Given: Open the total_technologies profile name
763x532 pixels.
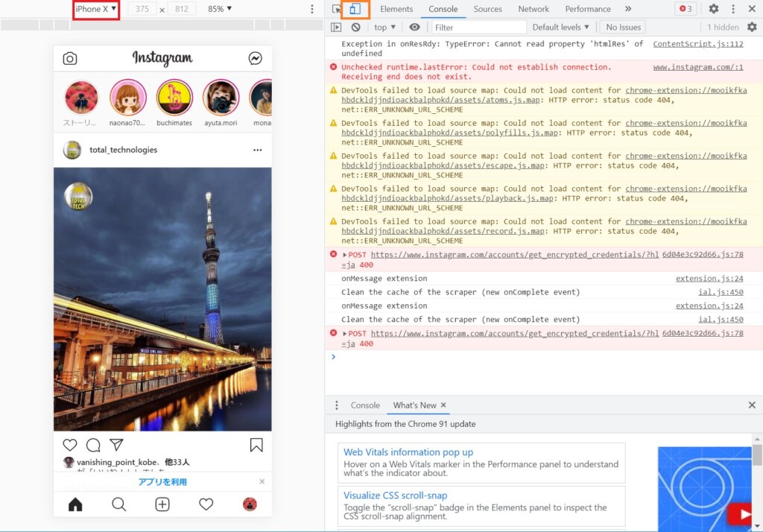Looking at the screenshot, I should coord(123,150).
